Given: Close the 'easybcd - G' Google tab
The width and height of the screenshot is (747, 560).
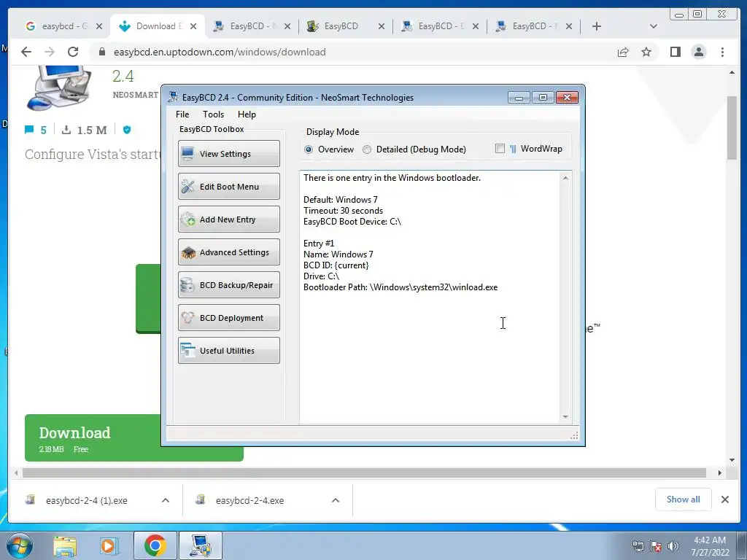Looking at the screenshot, I should click(x=99, y=26).
